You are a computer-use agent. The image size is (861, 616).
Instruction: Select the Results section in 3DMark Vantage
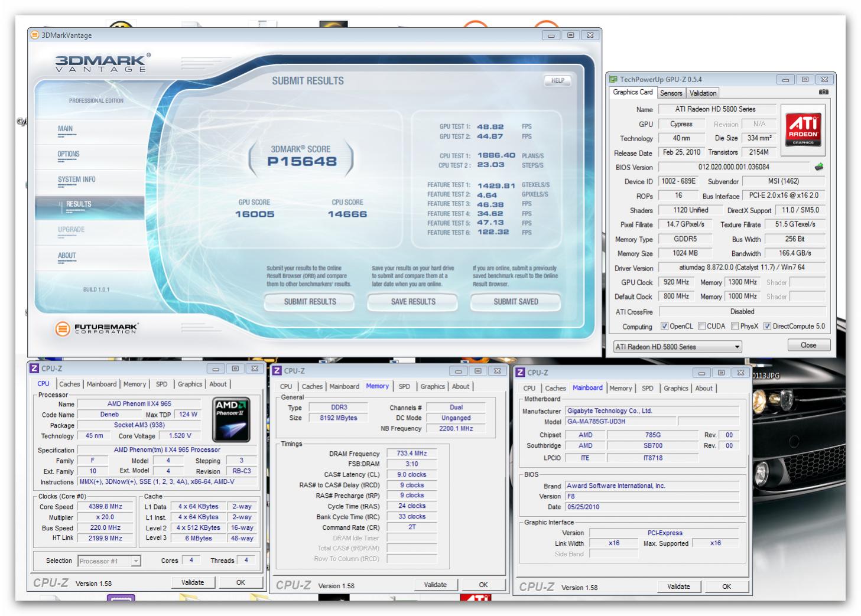pyautogui.click(x=79, y=204)
